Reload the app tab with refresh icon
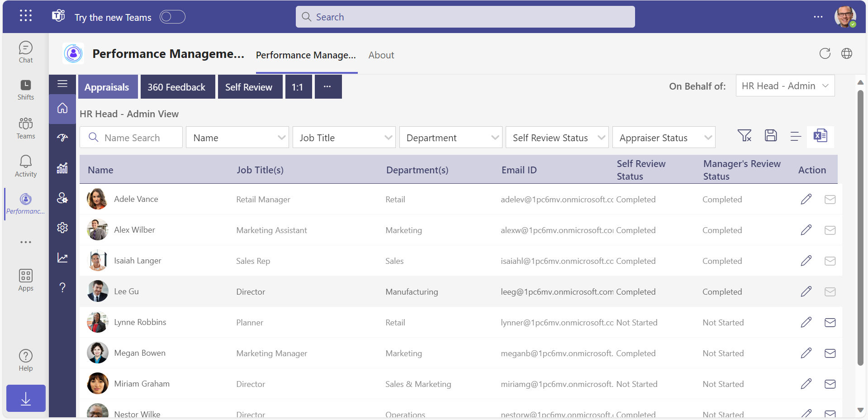Viewport: 868px width, 420px height. pos(825,53)
